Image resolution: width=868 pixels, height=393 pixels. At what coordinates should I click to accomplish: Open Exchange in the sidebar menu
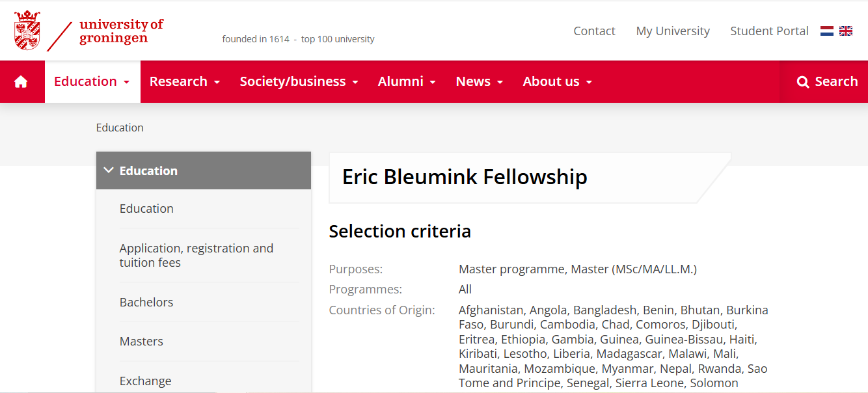tap(145, 381)
